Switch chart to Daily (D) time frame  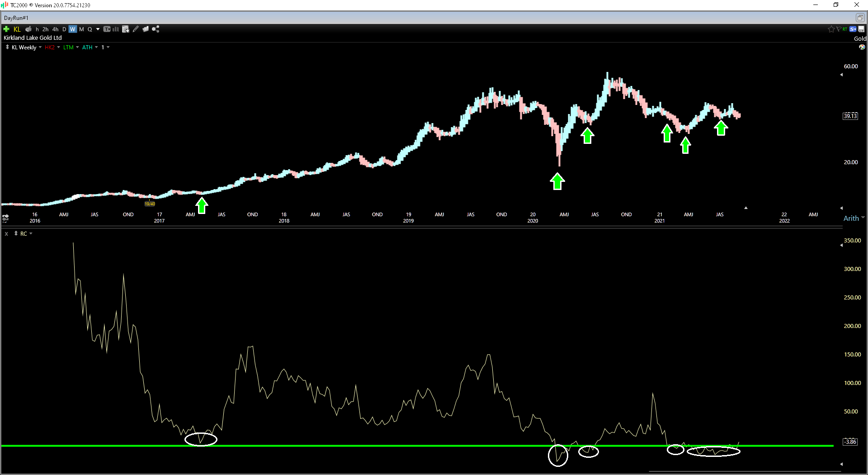pos(64,29)
